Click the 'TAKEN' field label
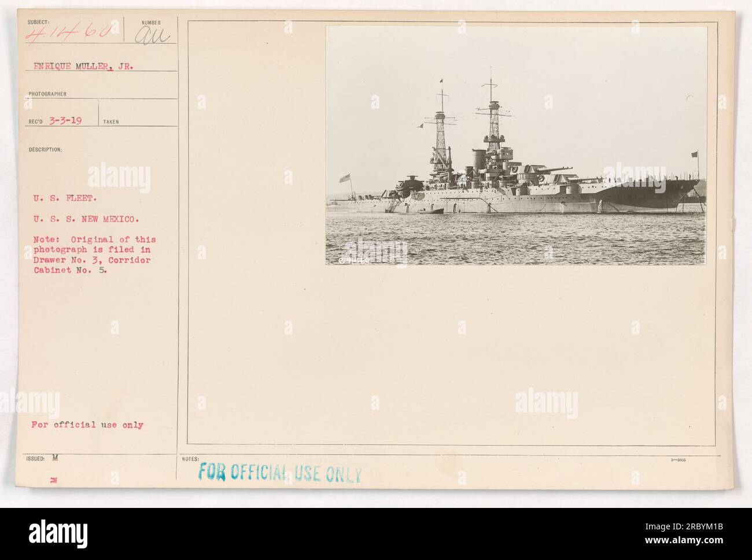Image resolution: width=752 pixels, height=560 pixels. (x=110, y=123)
